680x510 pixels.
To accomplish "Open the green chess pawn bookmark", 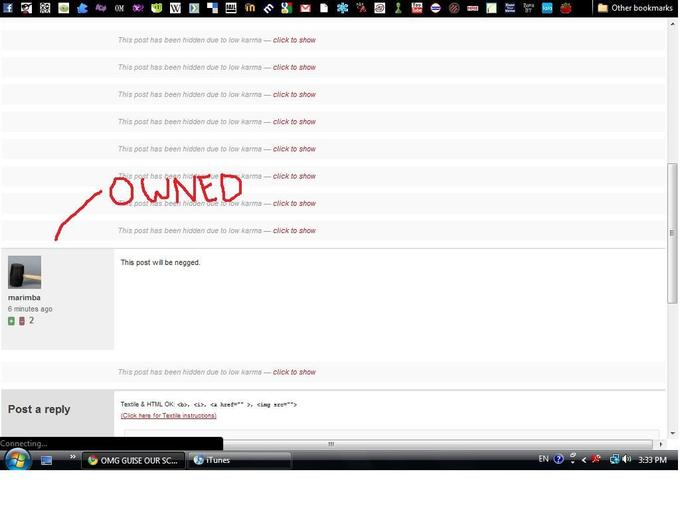I will 398,8.
